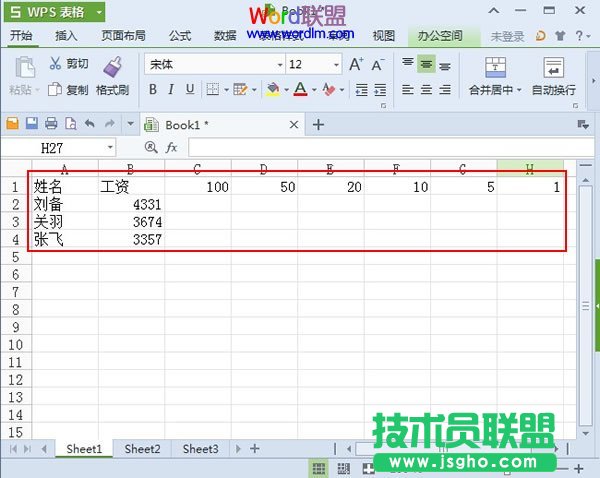Click the fx insert function icon
Image resolution: width=600 pixels, height=478 pixels.
coord(171,148)
